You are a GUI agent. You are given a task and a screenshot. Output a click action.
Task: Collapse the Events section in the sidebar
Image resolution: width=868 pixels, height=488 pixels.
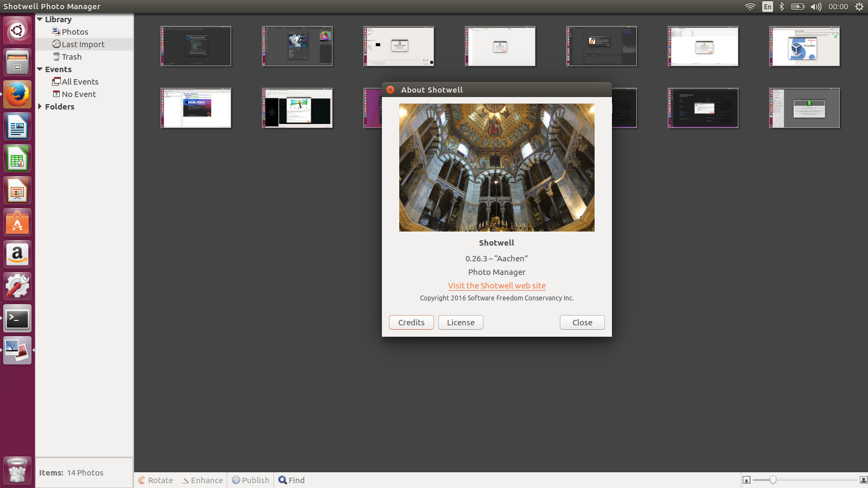coord(40,69)
